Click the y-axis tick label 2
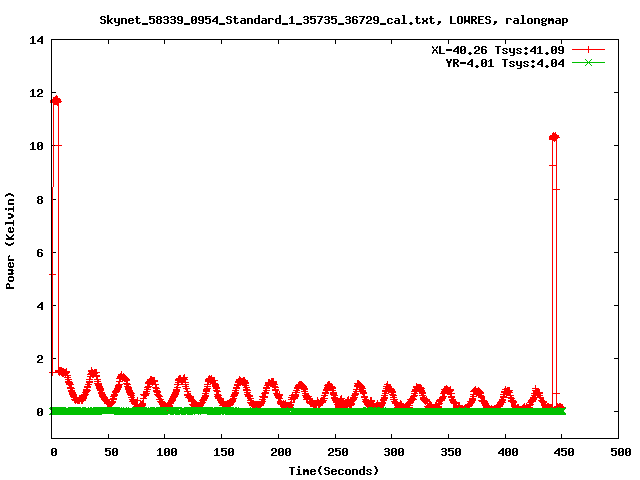This screenshot has height=480, width=640. (40, 359)
